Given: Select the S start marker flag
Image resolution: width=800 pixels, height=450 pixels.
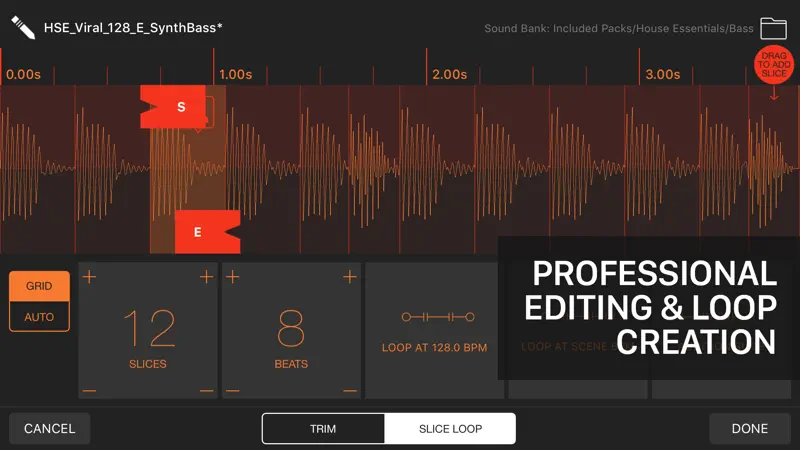Looking at the screenshot, I should click(173, 107).
